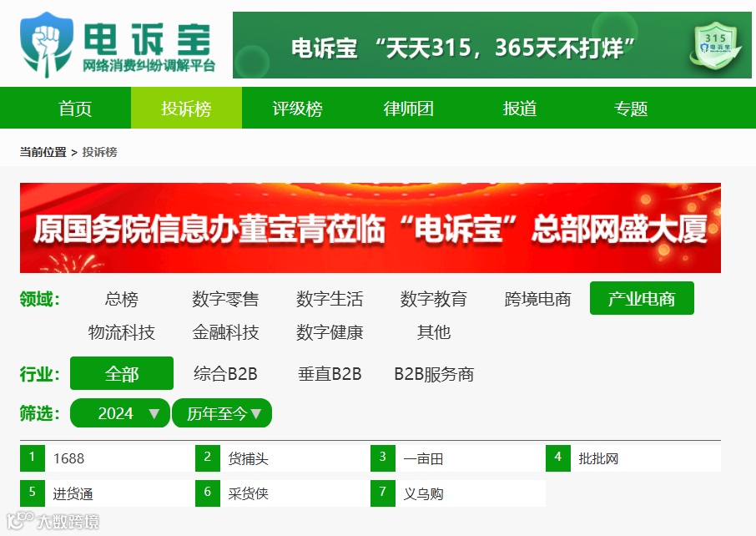Open the 天天315 green banner ad
This screenshot has width=756, height=536.
pos(491,45)
